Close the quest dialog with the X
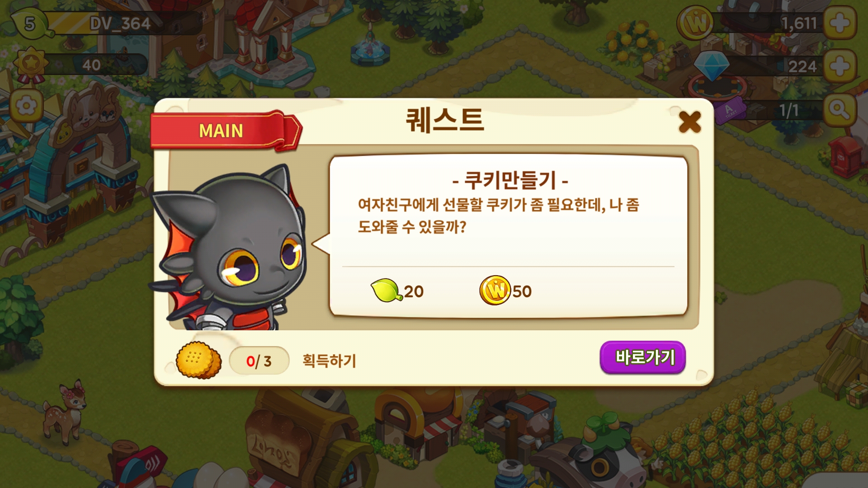 [x=689, y=122]
